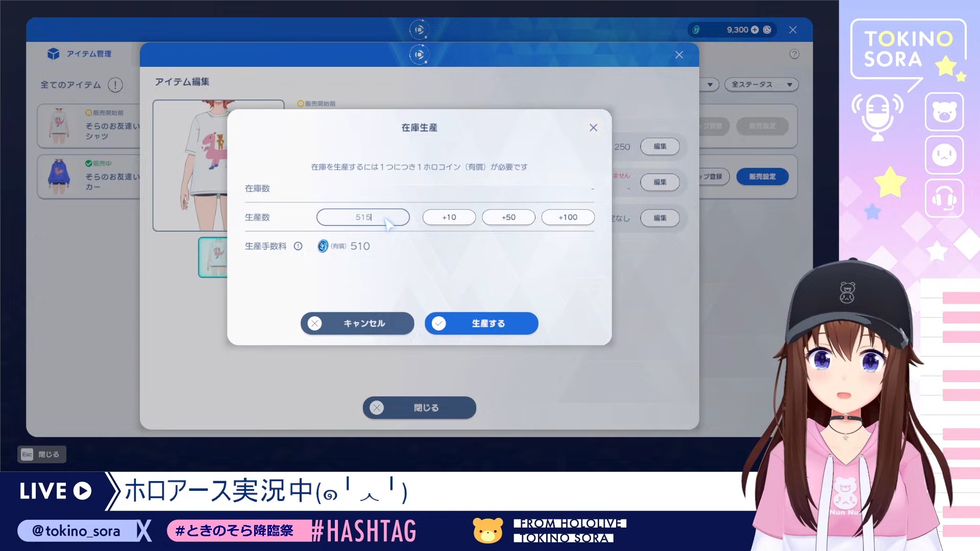Viewport: 980px width, 551px height.
Task: Click the TOKINO SORA logo
Action: pyautogui.click(x=909, y=49)
